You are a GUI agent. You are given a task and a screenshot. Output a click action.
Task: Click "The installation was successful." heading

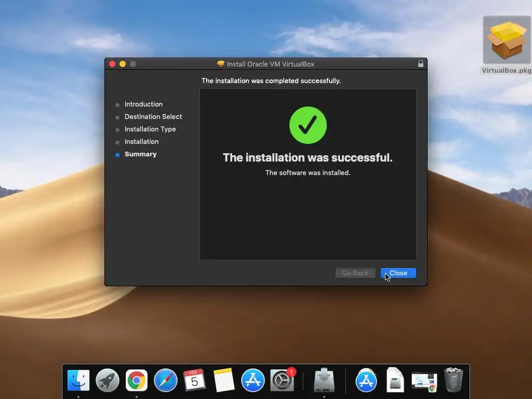308,157
